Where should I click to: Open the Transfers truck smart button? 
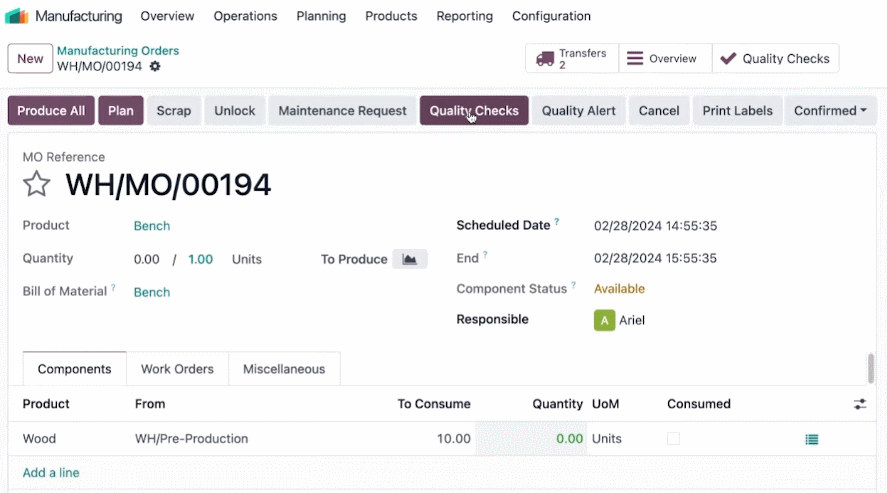(x=572, y=58)
